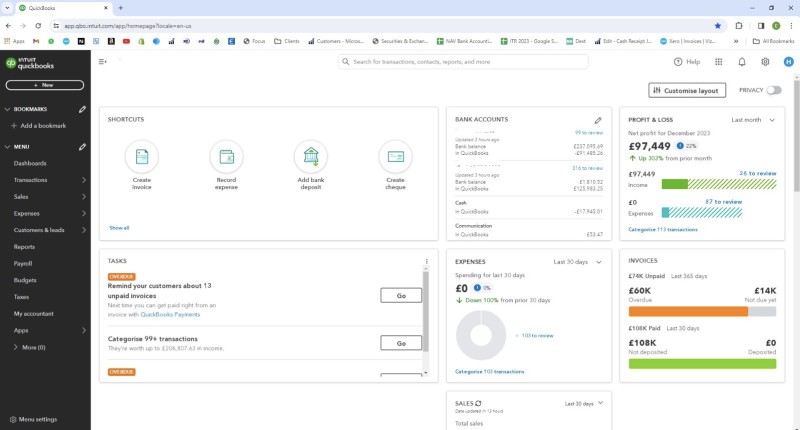Screen dimensions: 800x430
Task: Click the + New button
Action: [x=45, y=85]
